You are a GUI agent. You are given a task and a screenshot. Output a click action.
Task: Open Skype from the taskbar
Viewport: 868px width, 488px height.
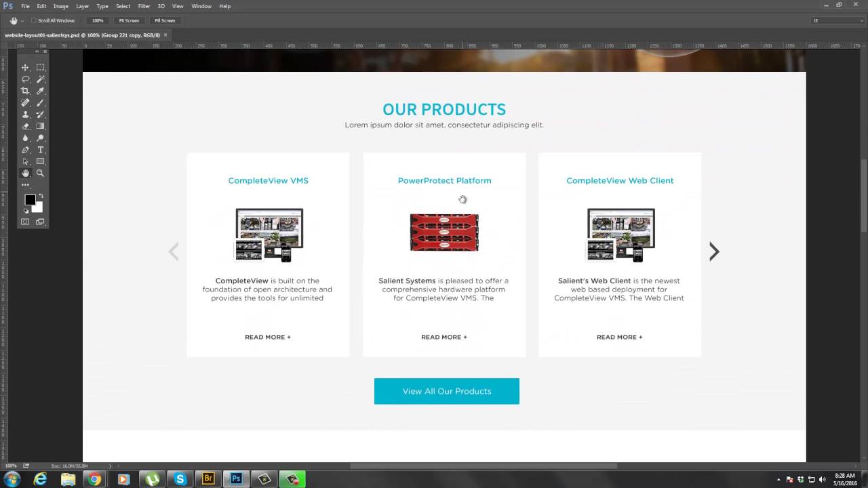click(180, 479)
